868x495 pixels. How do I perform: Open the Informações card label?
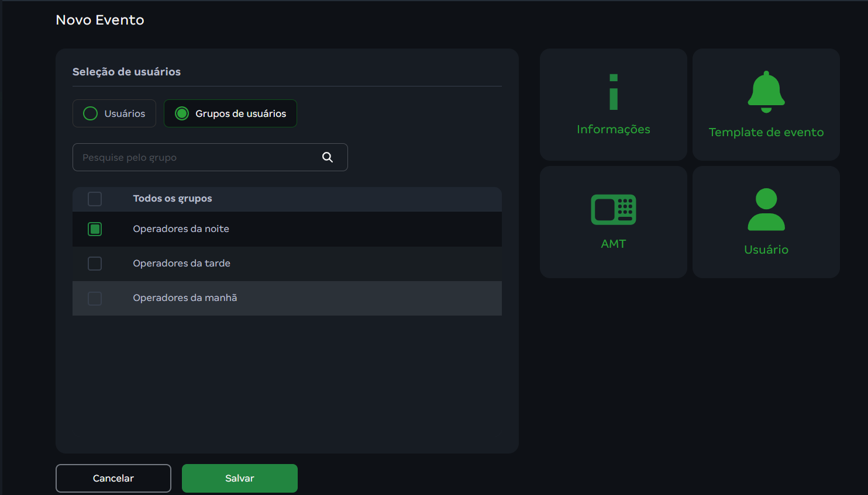click(x=613, y=129)
